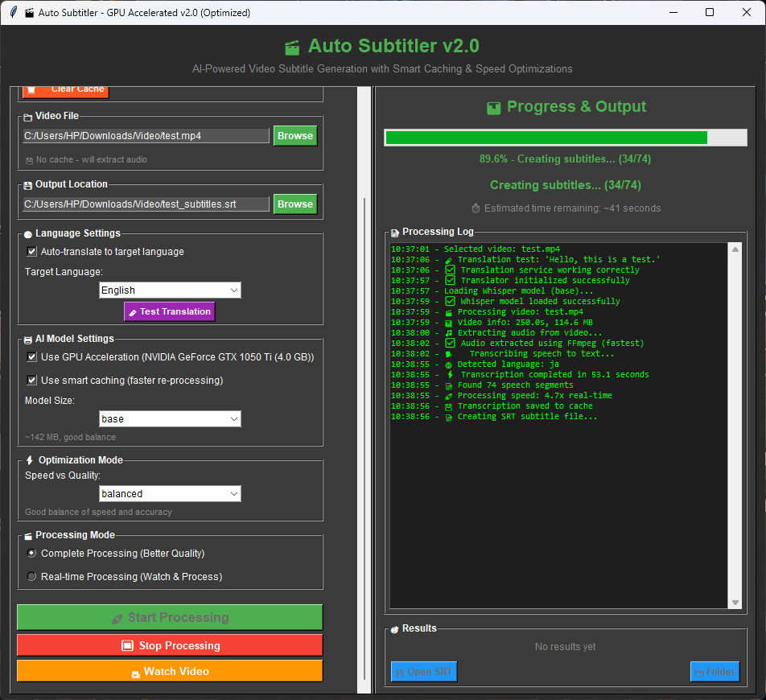
Task: Click the AI Model Settings robot icon
Action: point(28,340)
